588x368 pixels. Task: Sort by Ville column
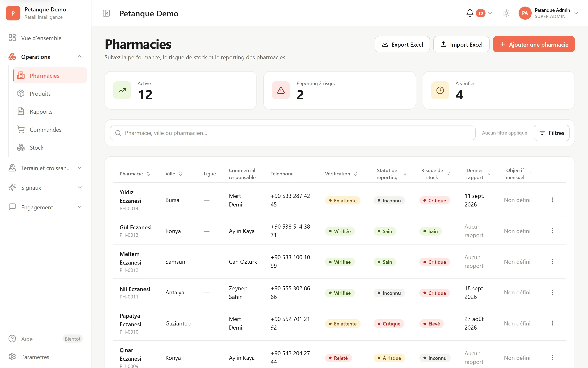[x=174, y=174]
